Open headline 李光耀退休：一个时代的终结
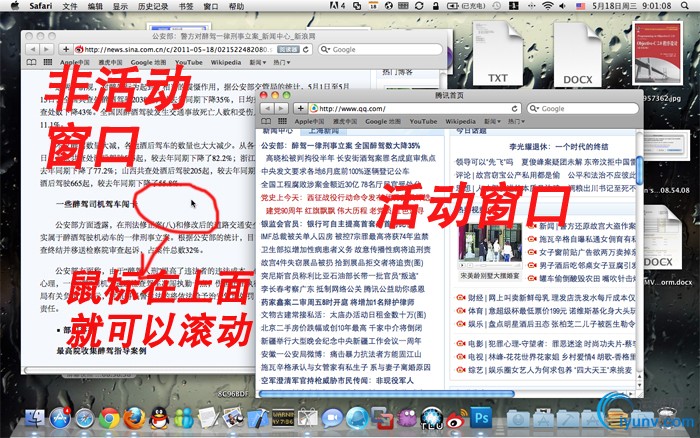 pos(558,146)
